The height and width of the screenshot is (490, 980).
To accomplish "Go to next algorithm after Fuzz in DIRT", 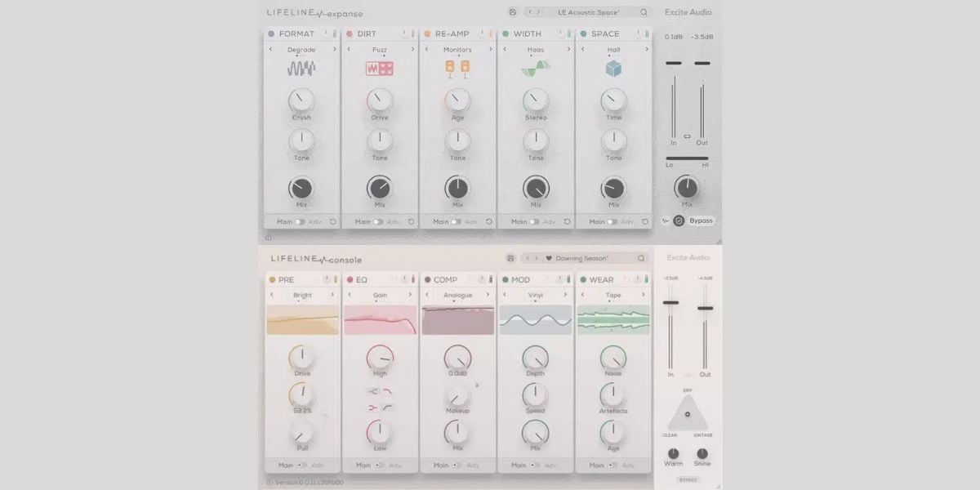I will tap(412, 50).
